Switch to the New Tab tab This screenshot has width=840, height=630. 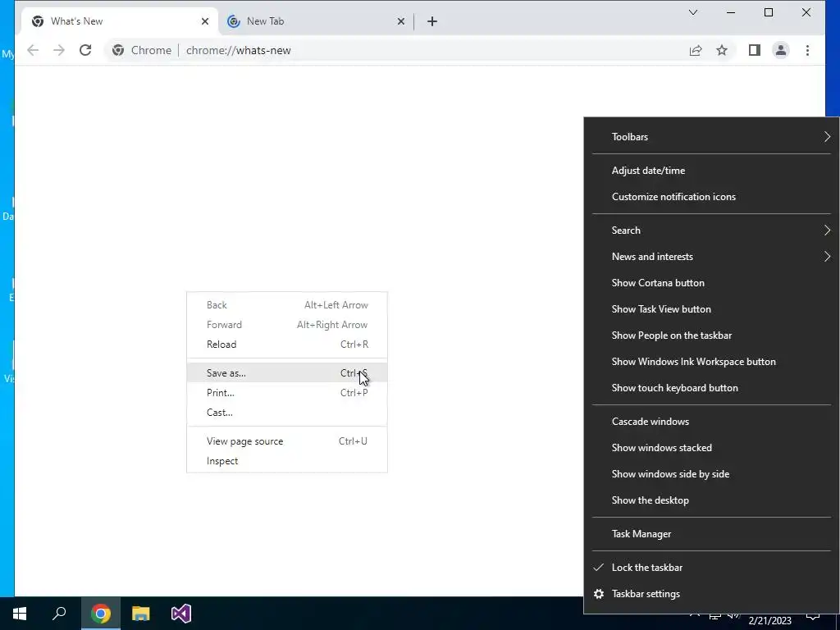pos(316,21)
